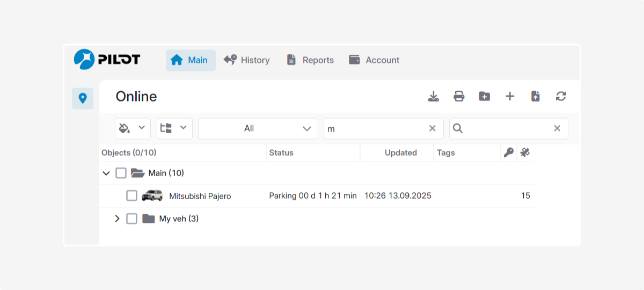Check the Main (10) folder checkbox
Image resolution: width=644 pixels, height=290 pixels.
pyautogui.click(x=121, y=173)
